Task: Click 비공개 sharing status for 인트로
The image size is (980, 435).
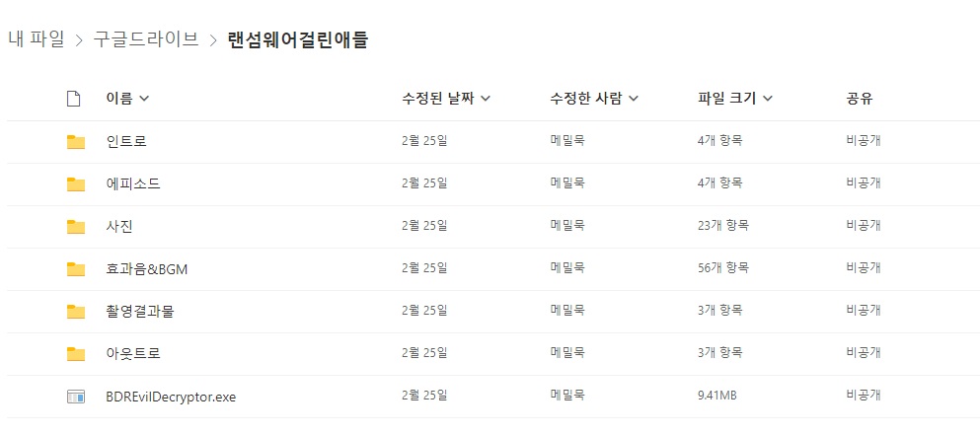Action: (x=864, y=141)
